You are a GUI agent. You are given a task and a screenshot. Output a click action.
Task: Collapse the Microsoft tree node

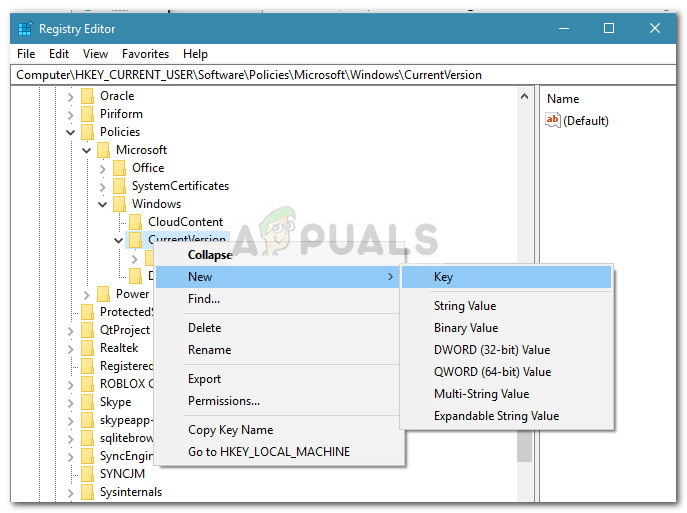(x=86, y=150)
